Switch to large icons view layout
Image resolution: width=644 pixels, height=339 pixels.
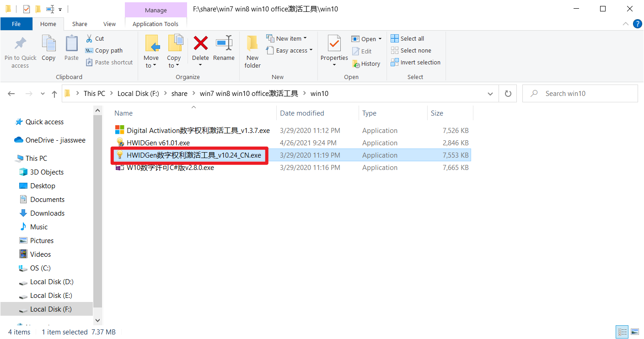[x=634, y=332]
